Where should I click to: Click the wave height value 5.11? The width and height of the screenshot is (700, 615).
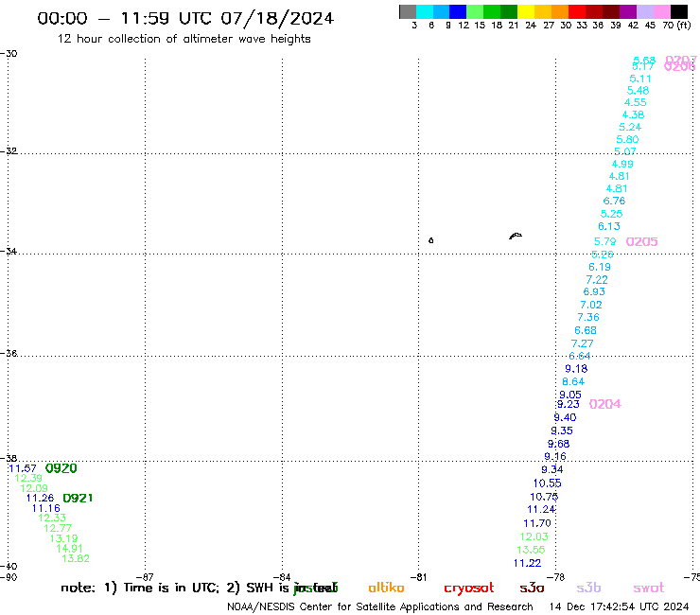click(x=640, y=79)
